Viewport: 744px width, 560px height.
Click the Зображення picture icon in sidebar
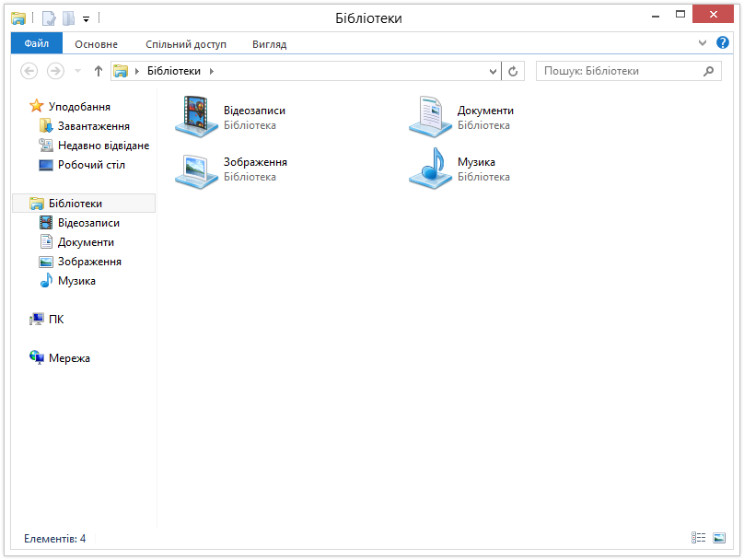[x=46, y=262]
